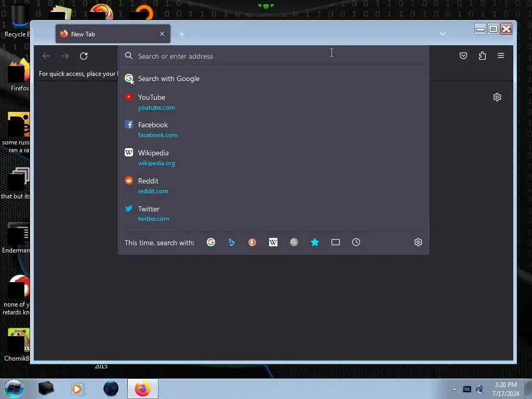Viewport: 532px width, 399px height.
Task: Click the system tray monitor icon
Action: 467,389
